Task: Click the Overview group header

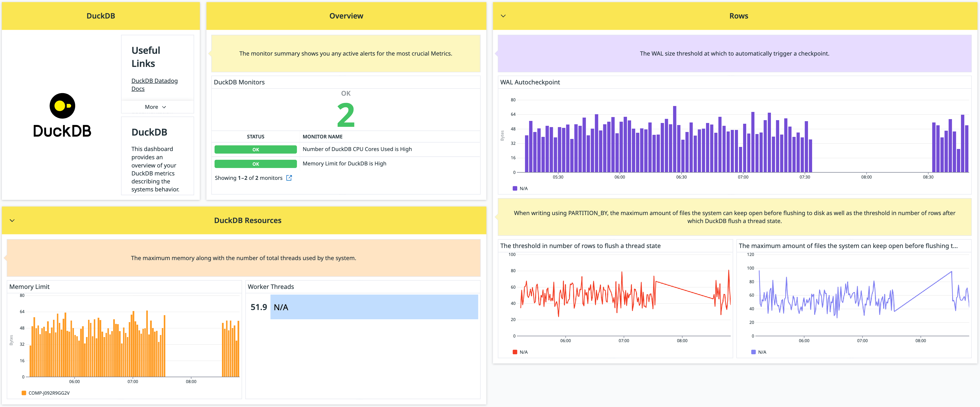Action: click(x=346, y=16)
